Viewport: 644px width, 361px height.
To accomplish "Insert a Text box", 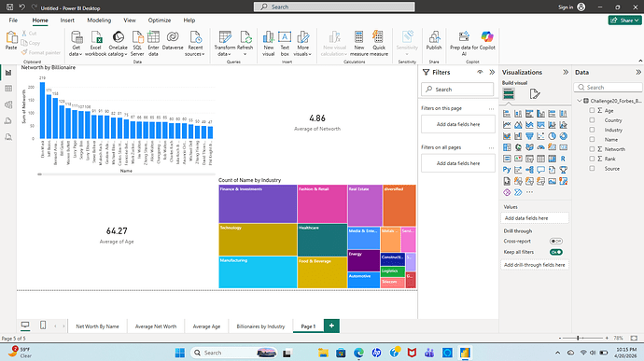I will coord(285,43).
